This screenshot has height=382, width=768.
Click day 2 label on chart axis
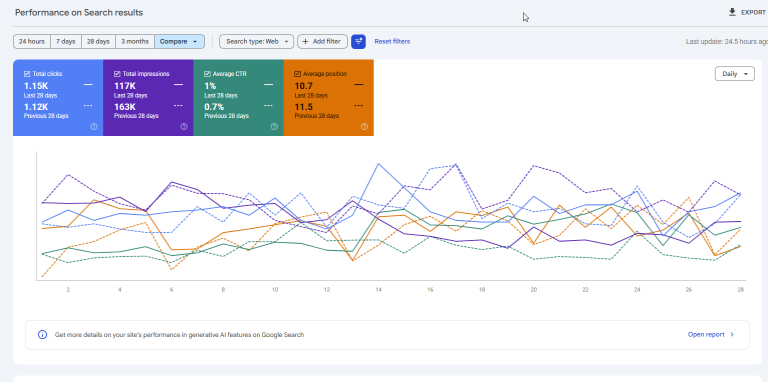pyautogui.click(x=68, y=290)
